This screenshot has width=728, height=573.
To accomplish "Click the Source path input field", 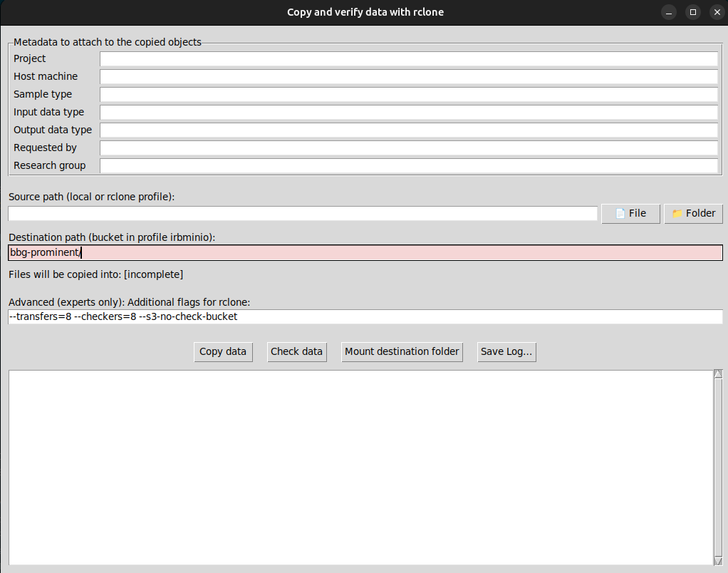I will 302,213.
